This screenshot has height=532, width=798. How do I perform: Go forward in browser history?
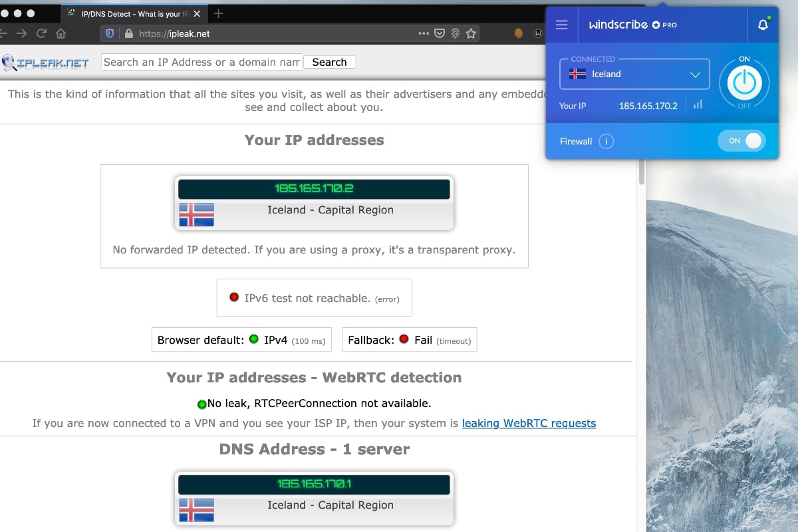pyautogui.click(x=22, y=33)
